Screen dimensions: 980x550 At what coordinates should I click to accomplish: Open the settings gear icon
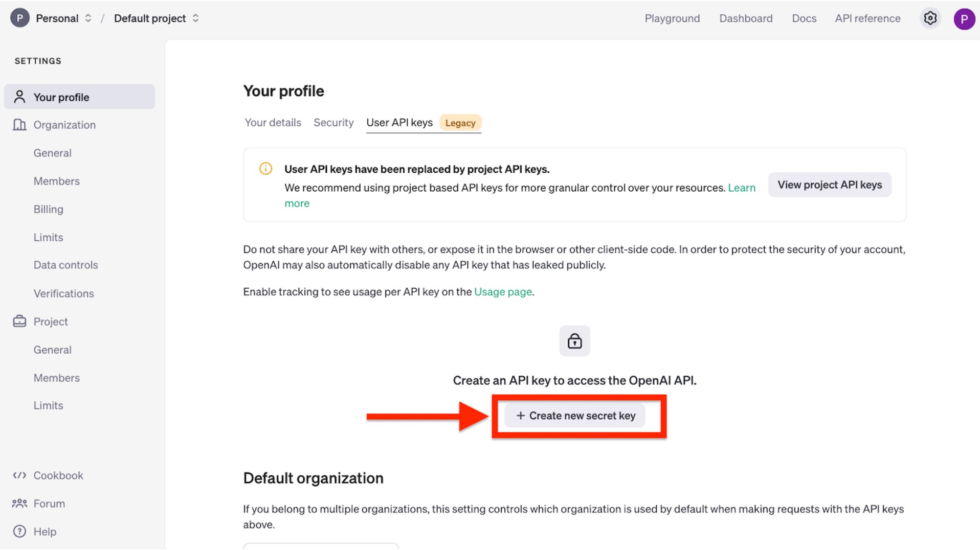pyautogui.click(x=930, y=18)
